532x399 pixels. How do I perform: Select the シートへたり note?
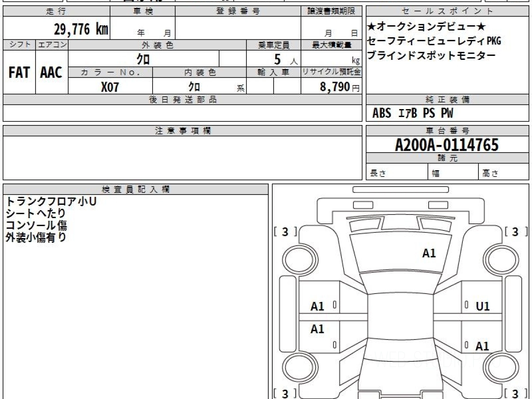pos(35,213)
